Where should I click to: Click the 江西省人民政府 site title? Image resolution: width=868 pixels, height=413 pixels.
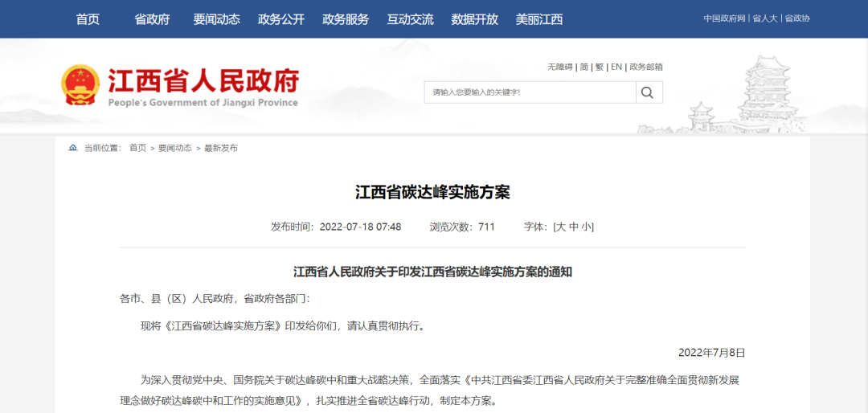(x=203, y=81)
